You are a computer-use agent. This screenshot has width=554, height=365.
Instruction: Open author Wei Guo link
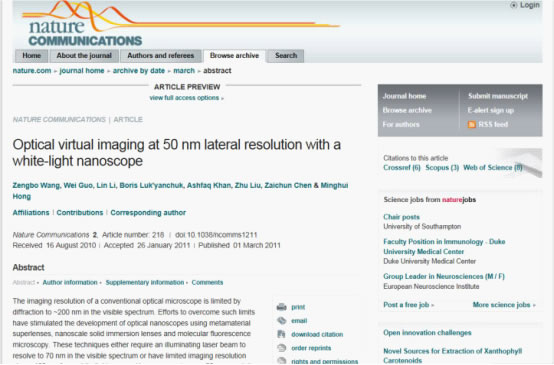point(78,186)
